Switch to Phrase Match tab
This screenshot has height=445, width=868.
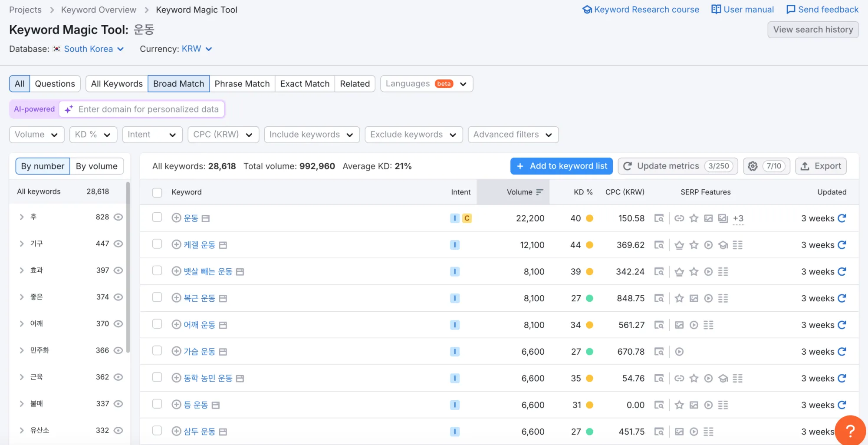coord(242,84)
